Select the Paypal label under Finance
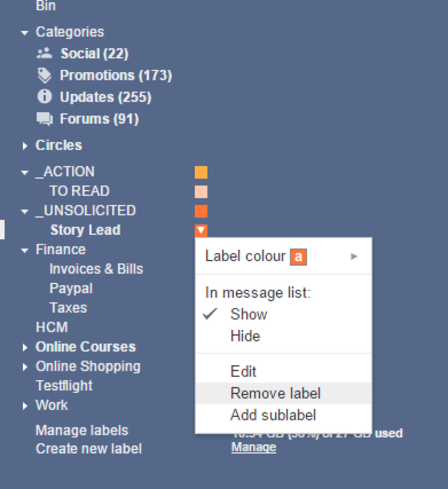Viewport: 448px width, 489px height. 71,288
